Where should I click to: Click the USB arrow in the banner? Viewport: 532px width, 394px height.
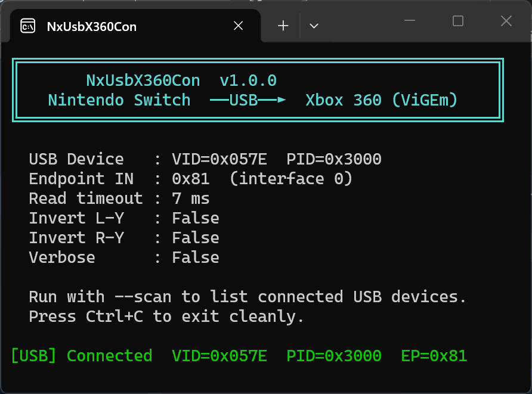point(248,100)
